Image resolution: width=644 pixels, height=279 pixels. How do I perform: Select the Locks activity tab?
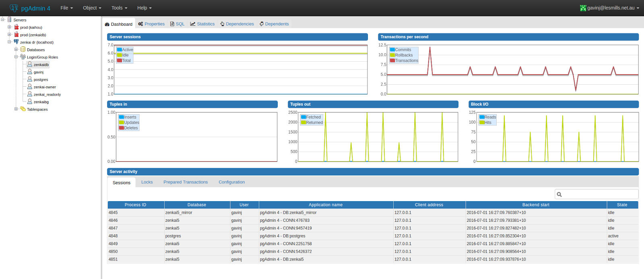pyautogui.click(x=147, y=182)
